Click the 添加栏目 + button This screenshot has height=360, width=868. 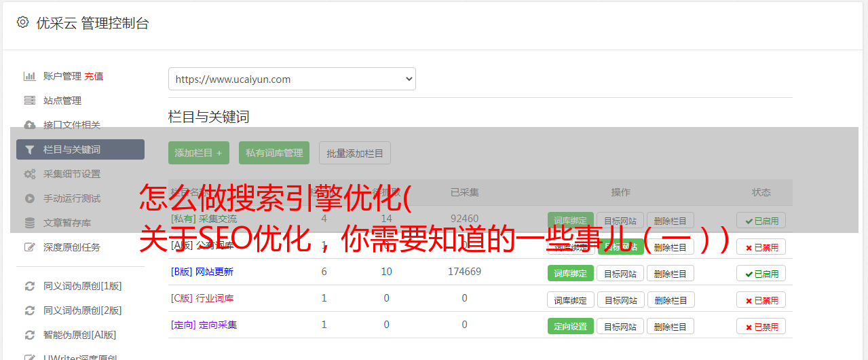pyautogui.click(x=199, y=153)
